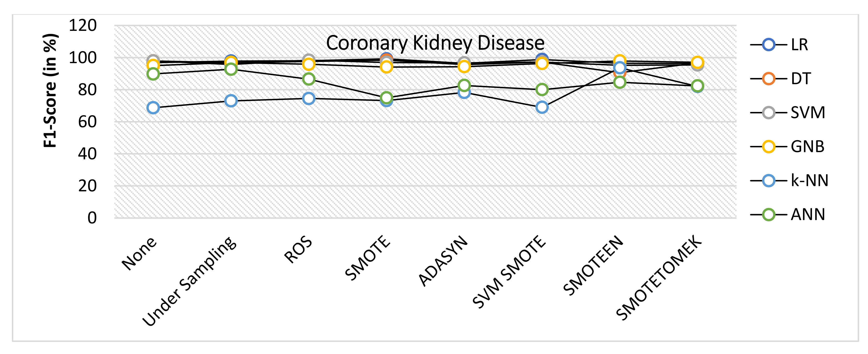Select the k-NN legend text label
The width and height of the screenshot is (868, 354).
tap(809, 181)
